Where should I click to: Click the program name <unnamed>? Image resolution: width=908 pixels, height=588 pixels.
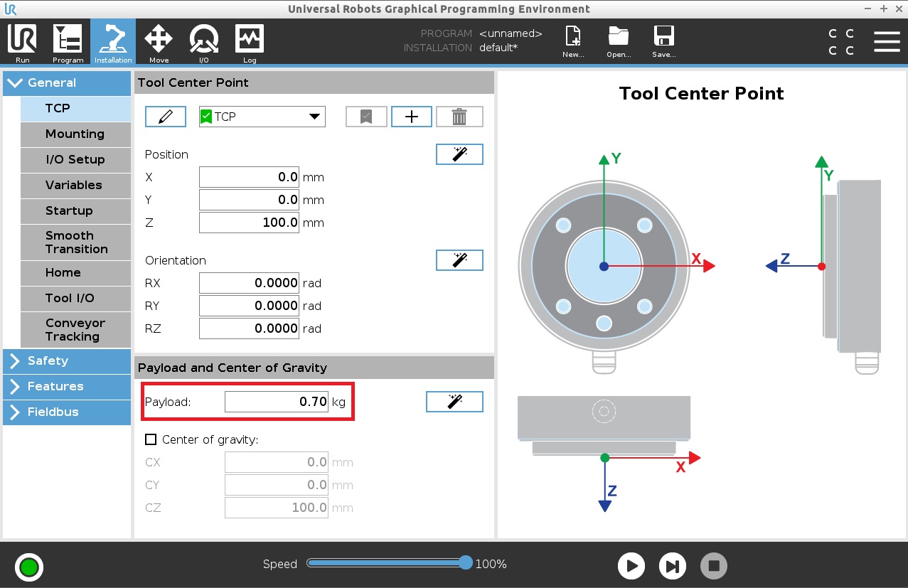click(x=511, y=33)
